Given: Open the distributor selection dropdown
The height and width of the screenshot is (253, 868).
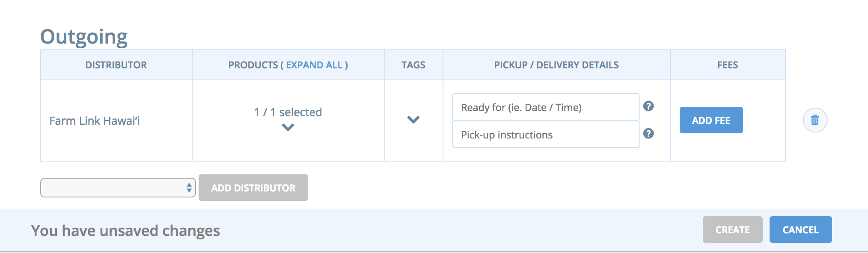Looking at the screenshot, I should click(x=117, y=187).
